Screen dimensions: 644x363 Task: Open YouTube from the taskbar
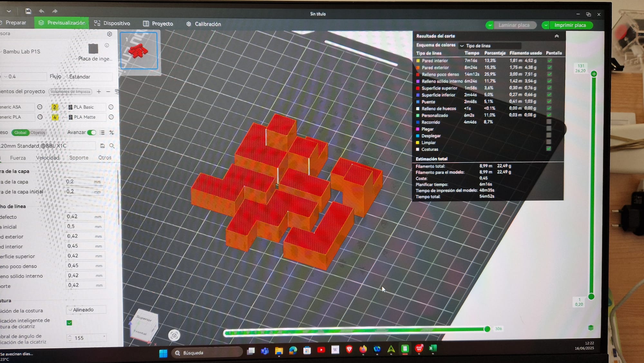click(321, 350)
